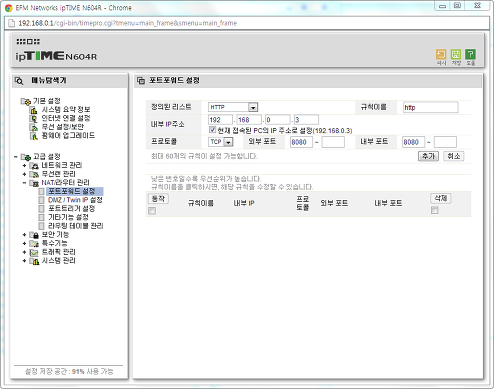This screenshot has height=389, width=494.
Task: Click the first IP octet field 192
Action: 220,120
